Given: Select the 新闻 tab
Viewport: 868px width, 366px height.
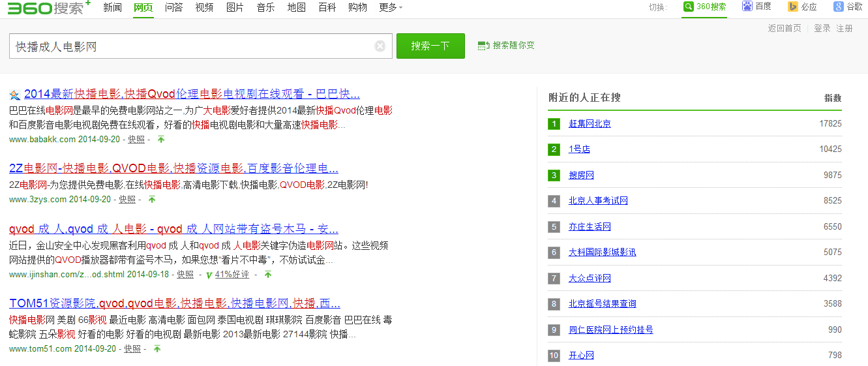Looking at the screenshot, I should tap(112, 7).
